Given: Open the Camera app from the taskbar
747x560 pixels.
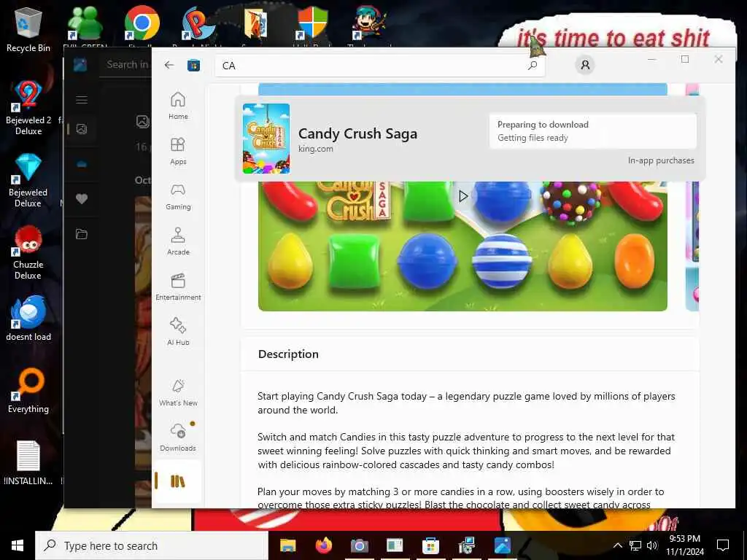Looking at the screenshot, I should 359,545.
